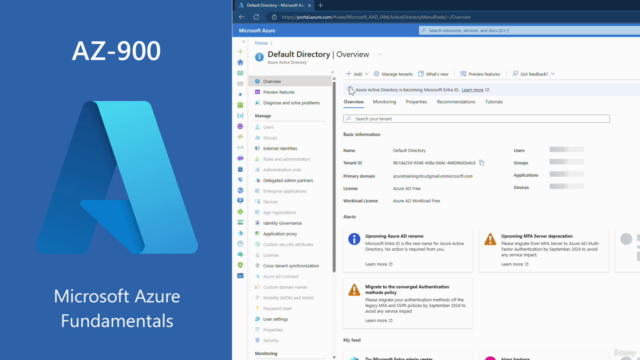Click the Create a resource plus icon

[x=240, y=52]
